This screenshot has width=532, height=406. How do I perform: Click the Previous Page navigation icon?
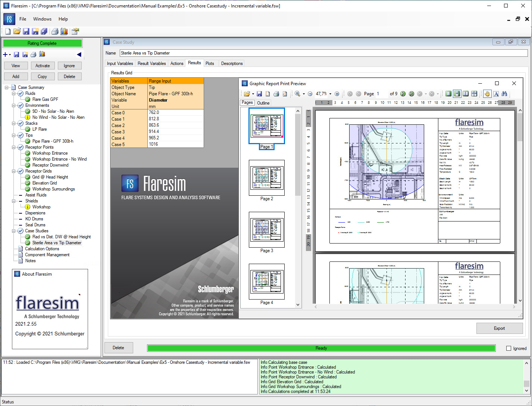pos(359,94)
